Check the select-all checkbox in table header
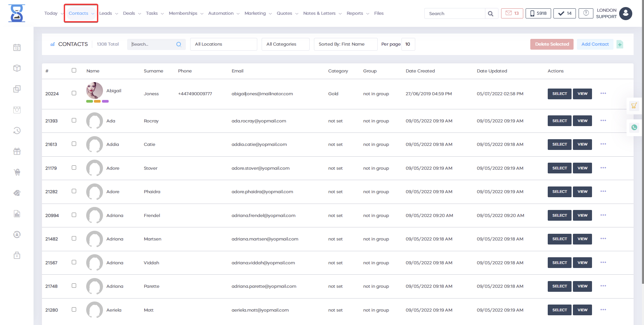644x325 pixels. [74, 70]
